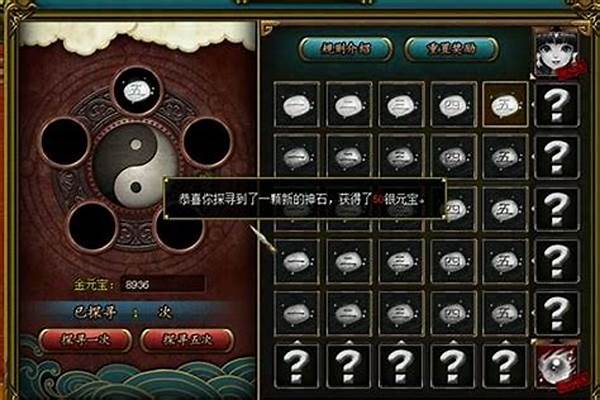Click the 重置奖励 reset rewards button
Viewport: 600px width, 400px height.
tap(452, 49)
